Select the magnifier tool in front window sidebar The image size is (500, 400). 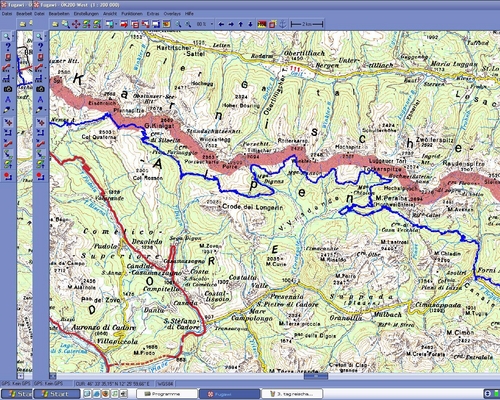[x=39, y=36]
